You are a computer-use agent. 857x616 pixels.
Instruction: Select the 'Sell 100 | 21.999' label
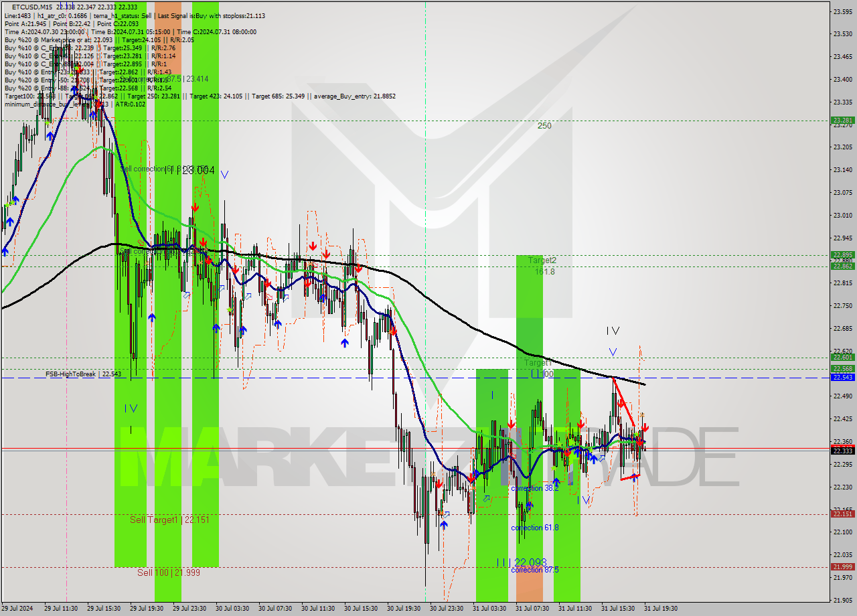point(169,572)
